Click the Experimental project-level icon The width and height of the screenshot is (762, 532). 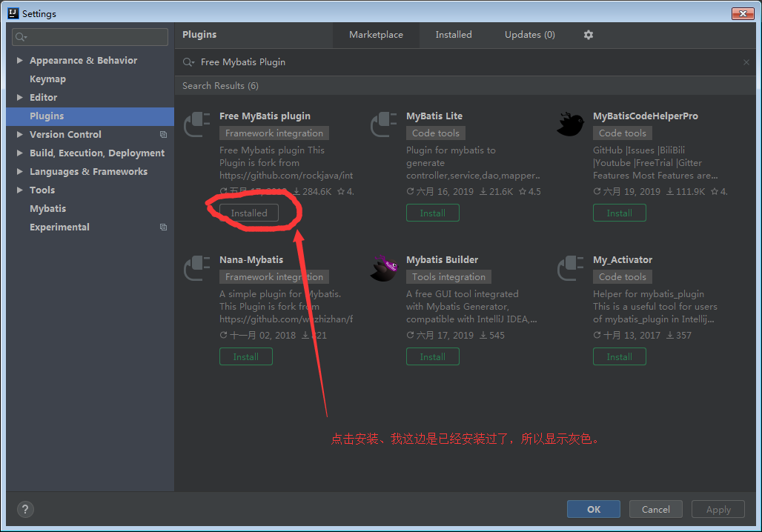coord(163,227)
